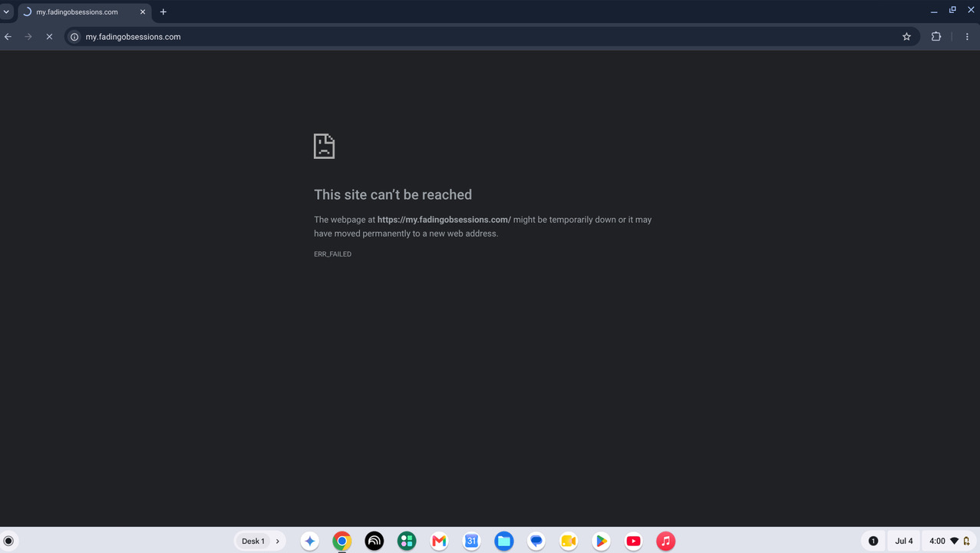Launch the Messages chat app
The height and width of the screenshot is (553, 980).
point(536,541)
